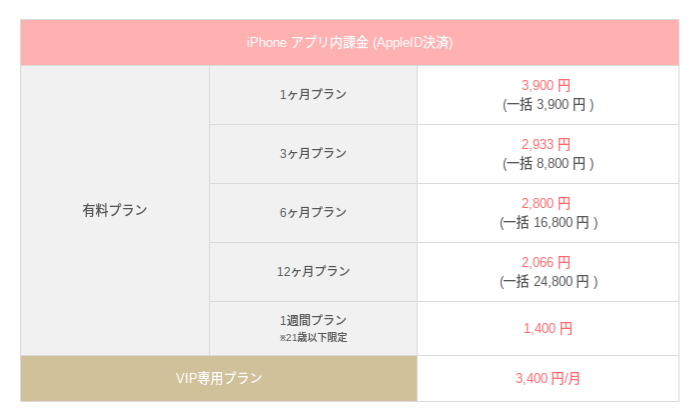This screenshot has height=419, width=697.
Task: Click the 2,800 円 price
Action: click(546, 203)
